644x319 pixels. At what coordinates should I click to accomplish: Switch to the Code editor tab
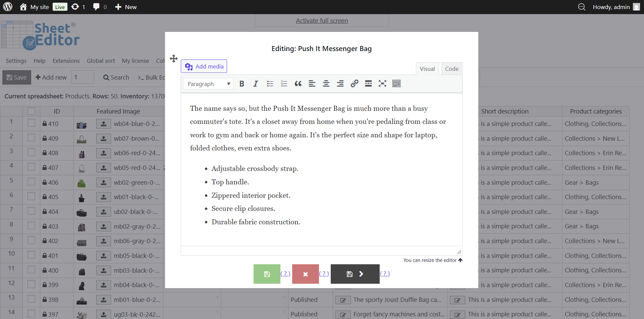452,69
